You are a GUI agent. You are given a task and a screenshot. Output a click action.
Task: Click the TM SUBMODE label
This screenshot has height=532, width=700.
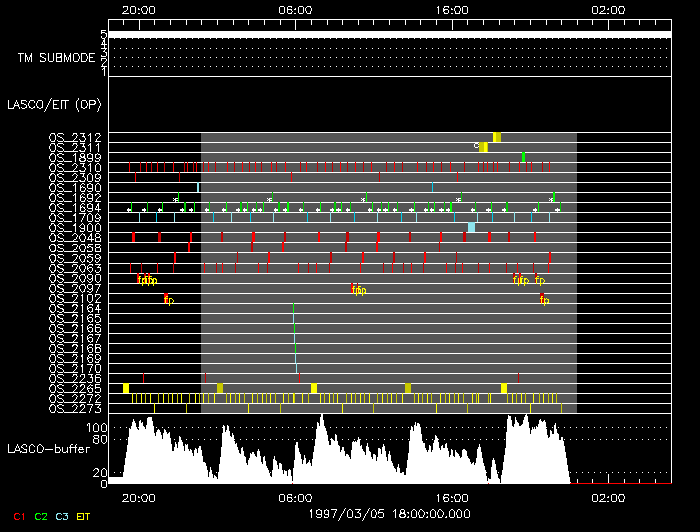pos(56,58)
